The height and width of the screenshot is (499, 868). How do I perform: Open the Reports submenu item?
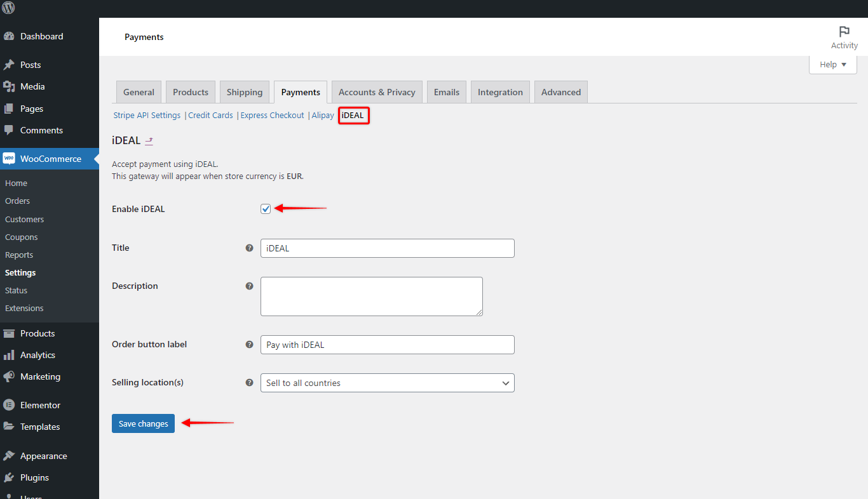(x=19, y=255)
